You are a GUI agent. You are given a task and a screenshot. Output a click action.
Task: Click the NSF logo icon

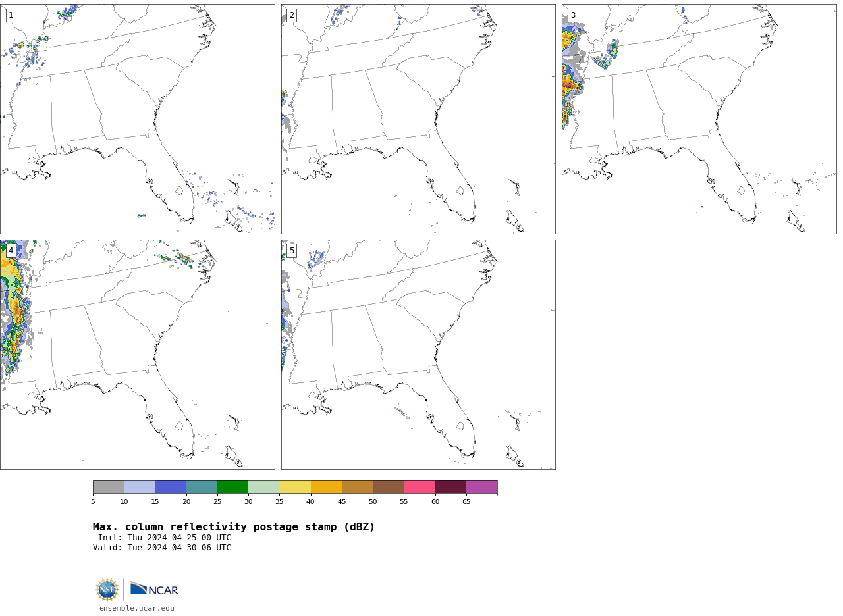[107, 590]
